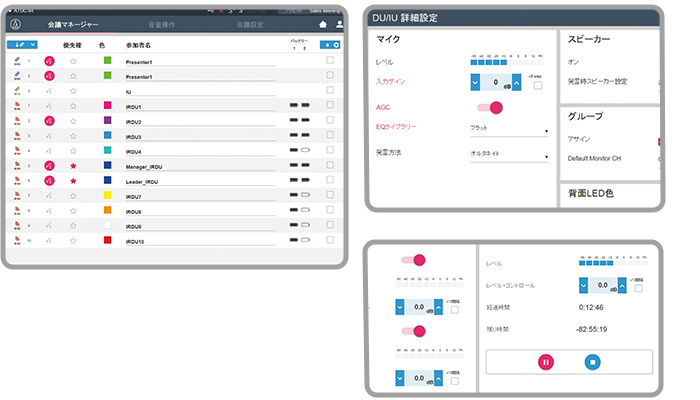Switch to 会議設定 tab
This screenshot has height=400, width=700.
250,25
